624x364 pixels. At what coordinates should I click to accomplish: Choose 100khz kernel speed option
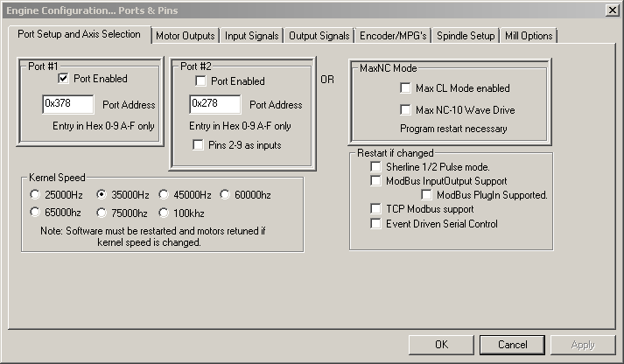[x=165, y=212]
